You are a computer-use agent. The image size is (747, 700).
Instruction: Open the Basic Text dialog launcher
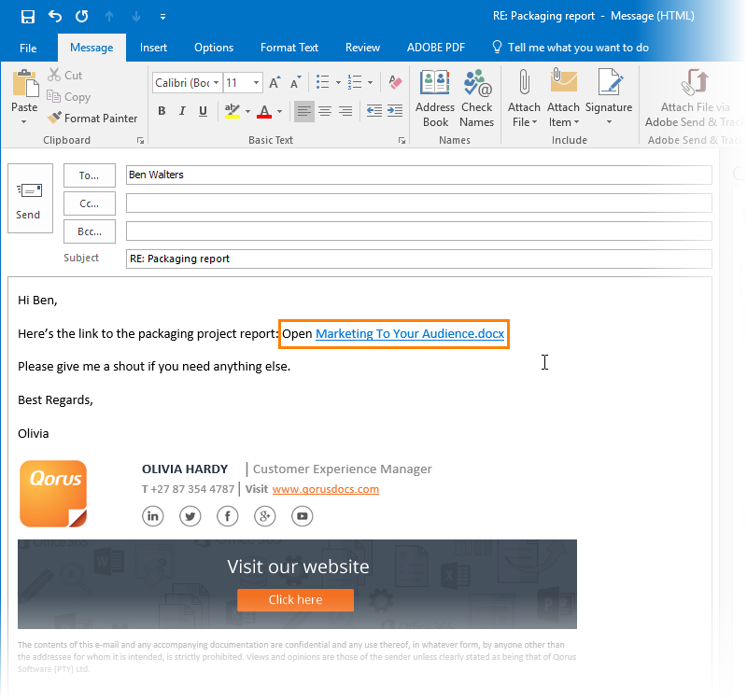tap(402, 141)
